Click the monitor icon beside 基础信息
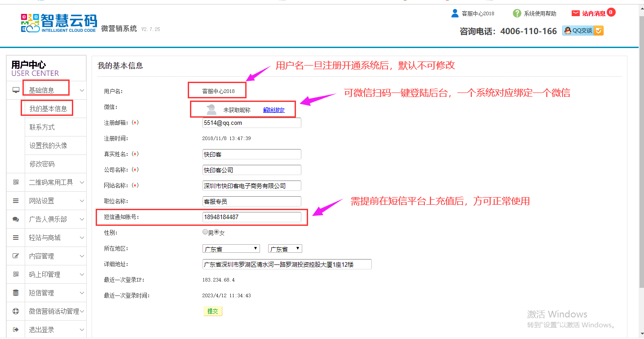 16,90
